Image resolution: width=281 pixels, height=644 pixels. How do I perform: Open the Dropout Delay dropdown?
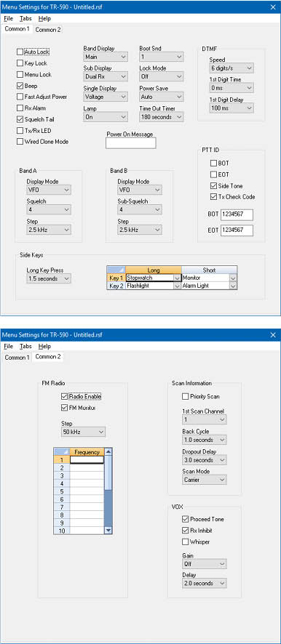(x=205, y=460)
